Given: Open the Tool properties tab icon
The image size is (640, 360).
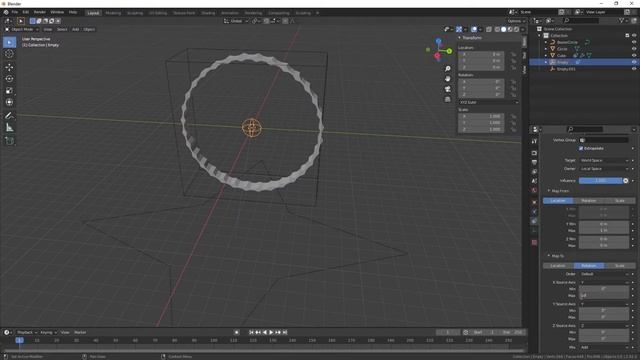Looking at the screenshot, I should click(534, 141).
